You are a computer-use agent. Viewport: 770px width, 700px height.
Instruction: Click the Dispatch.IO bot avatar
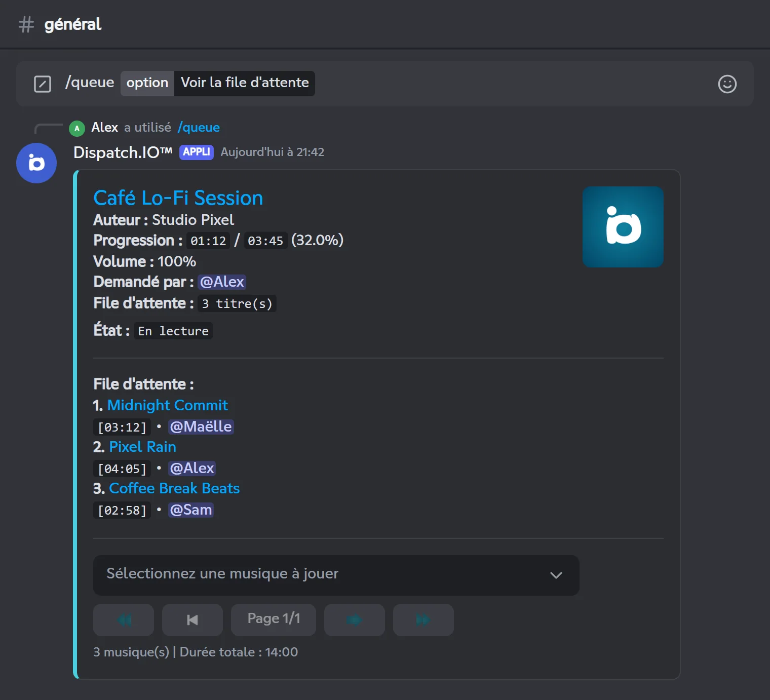[36, 163]
